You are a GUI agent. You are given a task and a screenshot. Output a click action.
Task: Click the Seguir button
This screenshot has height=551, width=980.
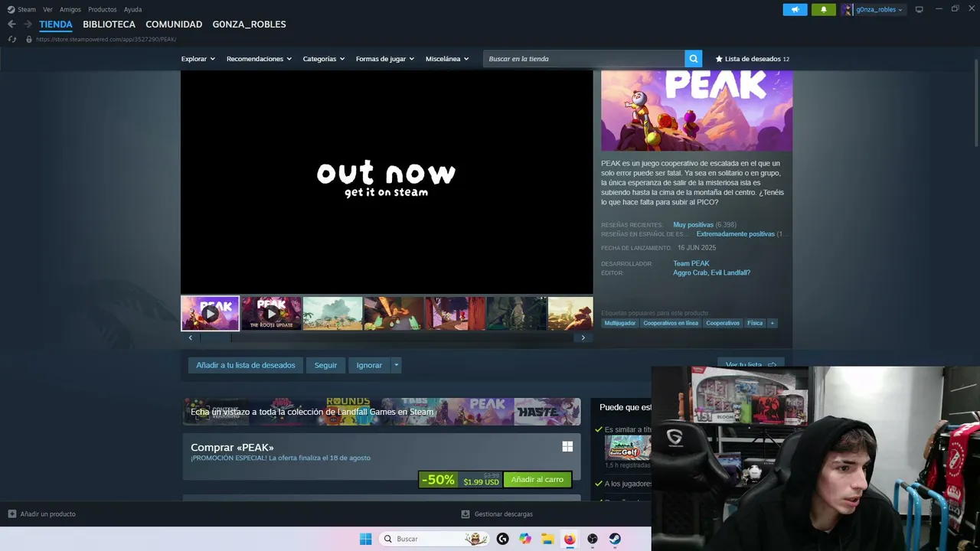coord(325,366)
